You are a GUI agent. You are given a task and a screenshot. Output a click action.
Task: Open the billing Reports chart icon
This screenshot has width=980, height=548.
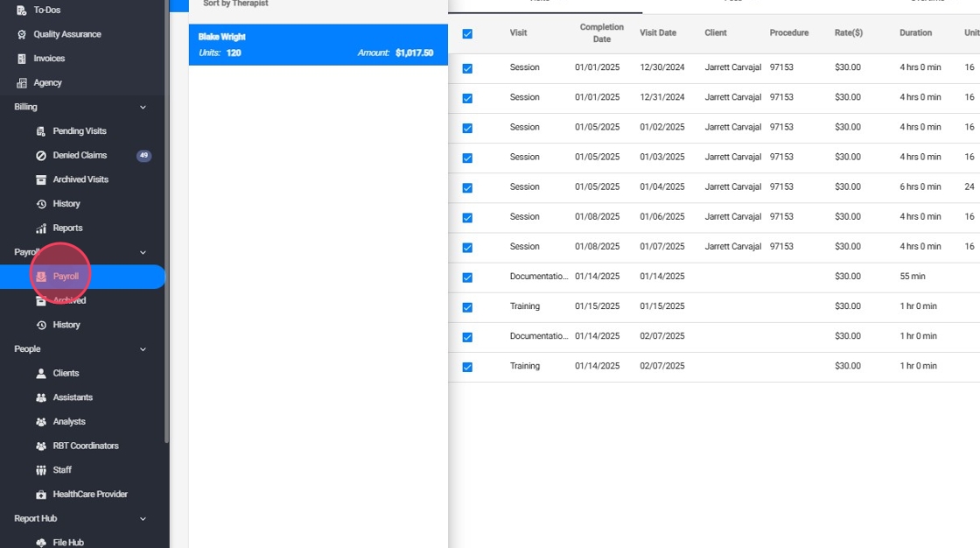[41, 228]
